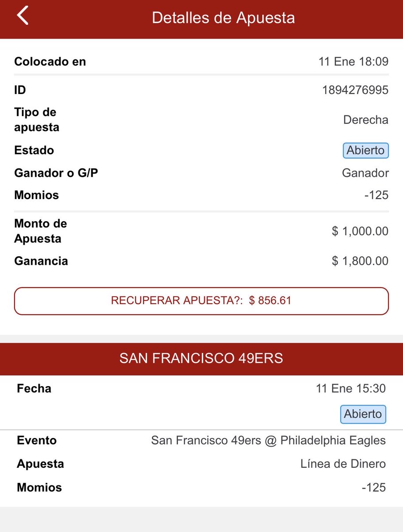The width and height of the screenshot is (403, 532).
Task: Select the Línea de Dinero bet value
Action: pos(343,464)
